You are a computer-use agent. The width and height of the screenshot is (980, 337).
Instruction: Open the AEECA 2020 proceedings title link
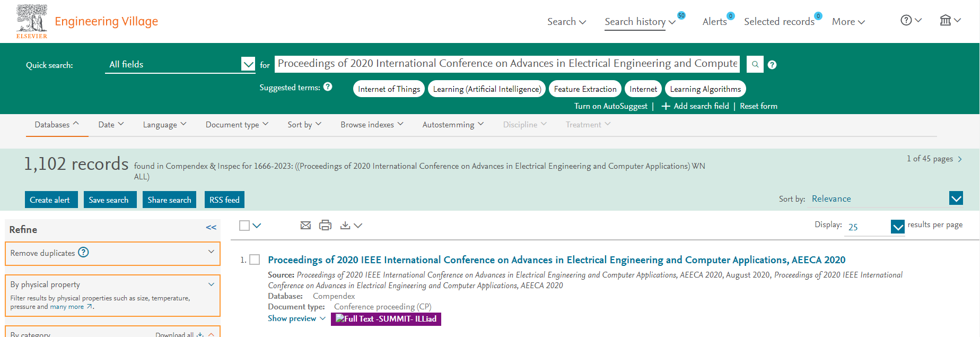coord(556,260)
